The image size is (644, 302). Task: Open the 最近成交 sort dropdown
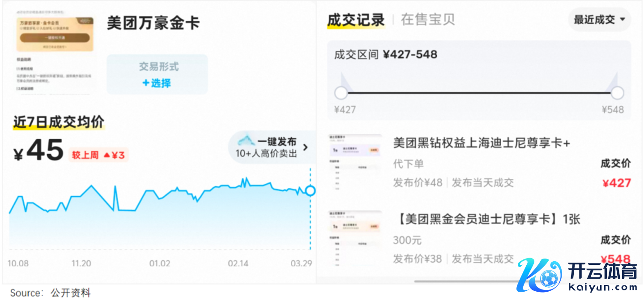[599, 20]
